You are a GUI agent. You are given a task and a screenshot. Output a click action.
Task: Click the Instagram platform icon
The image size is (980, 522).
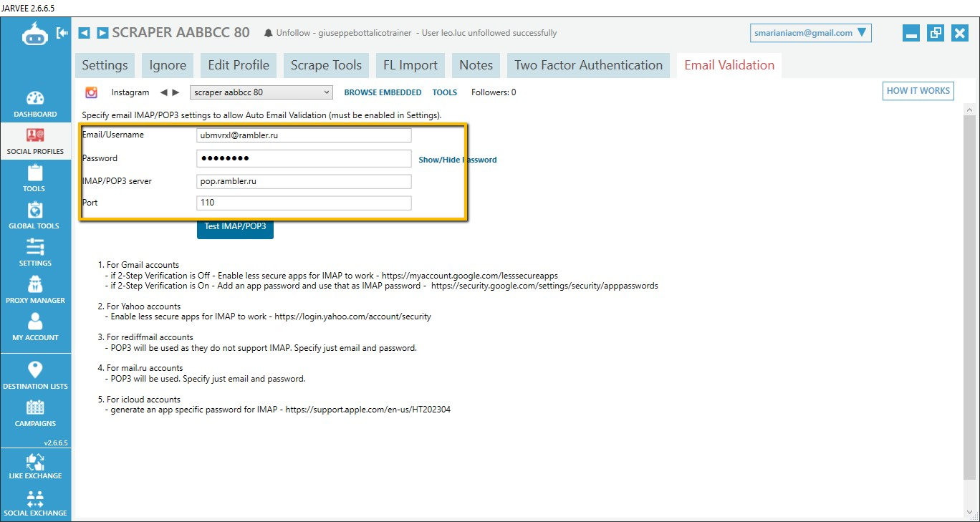point(92,92)
